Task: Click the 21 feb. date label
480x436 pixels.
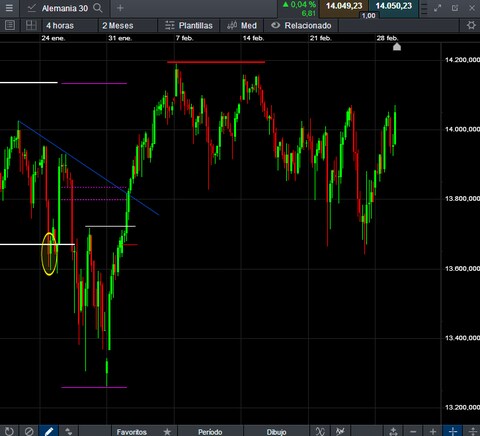Action: 321,38
